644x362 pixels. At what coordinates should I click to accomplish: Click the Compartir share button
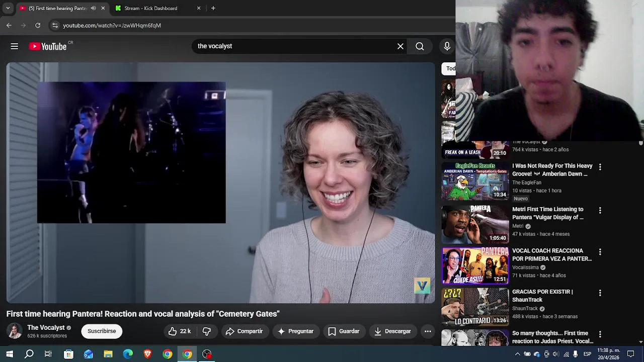coord(245,331)
